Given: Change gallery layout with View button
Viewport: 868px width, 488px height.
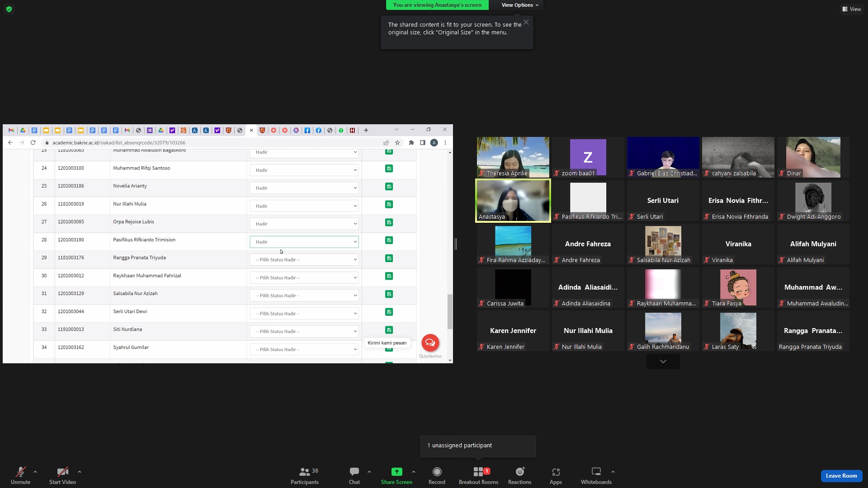Looking at the screenshot, I should click(x=852, y=9).
